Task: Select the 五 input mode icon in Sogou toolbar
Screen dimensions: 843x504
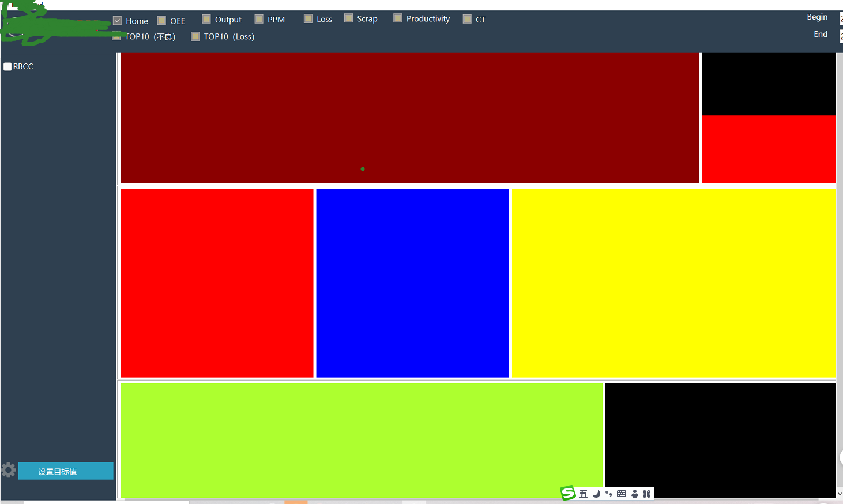Action: point(582,493)
